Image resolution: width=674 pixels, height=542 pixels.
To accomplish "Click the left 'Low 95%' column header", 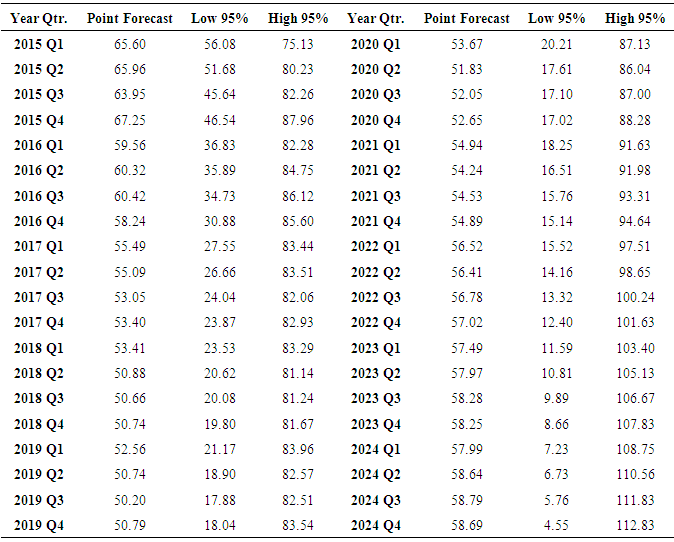I will [219, 19].
